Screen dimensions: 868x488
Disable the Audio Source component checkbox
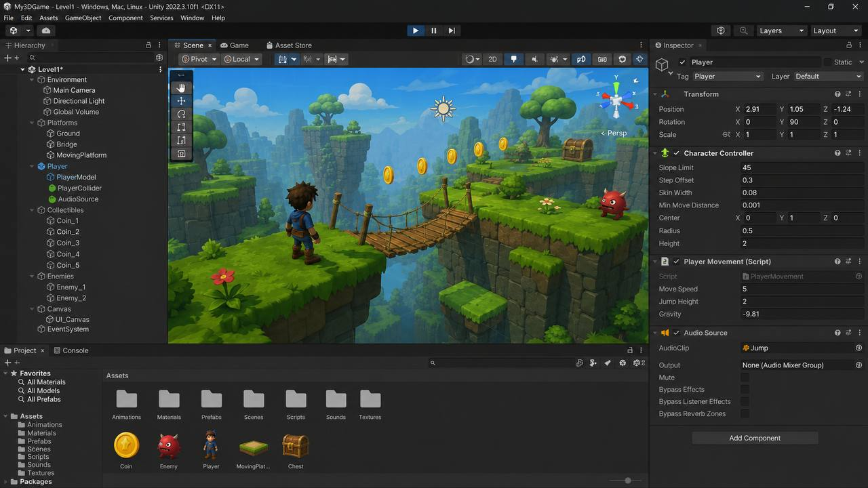(x=676, y=333)
